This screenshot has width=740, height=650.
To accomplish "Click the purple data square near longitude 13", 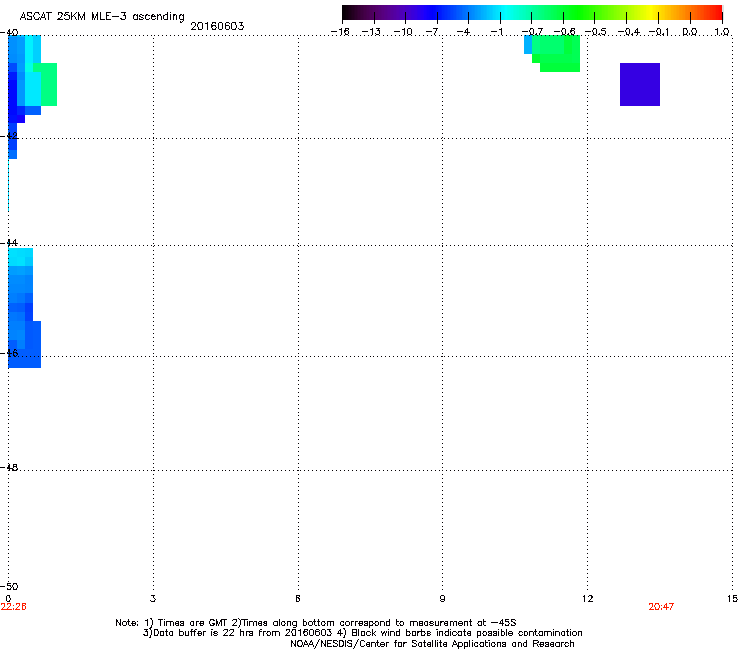I will pos(639,84).
